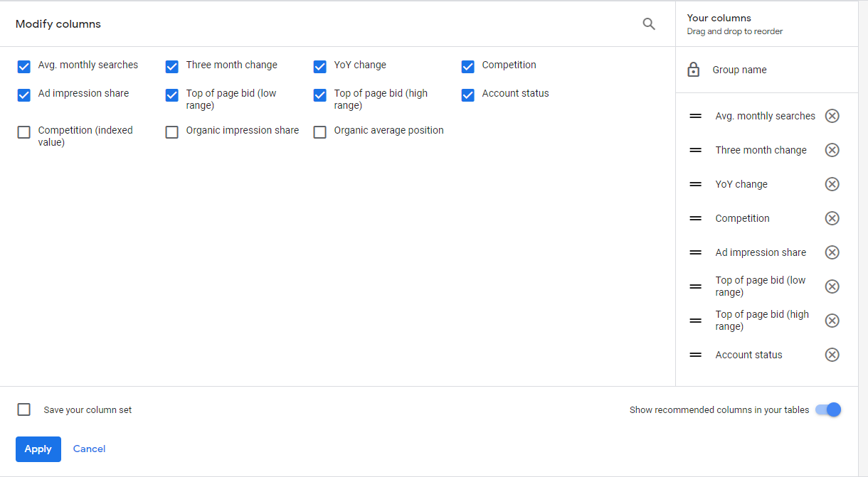Uncheck the Account status checkbox
This screenshot has width=868, height=477.
click(x=467, y=95)
